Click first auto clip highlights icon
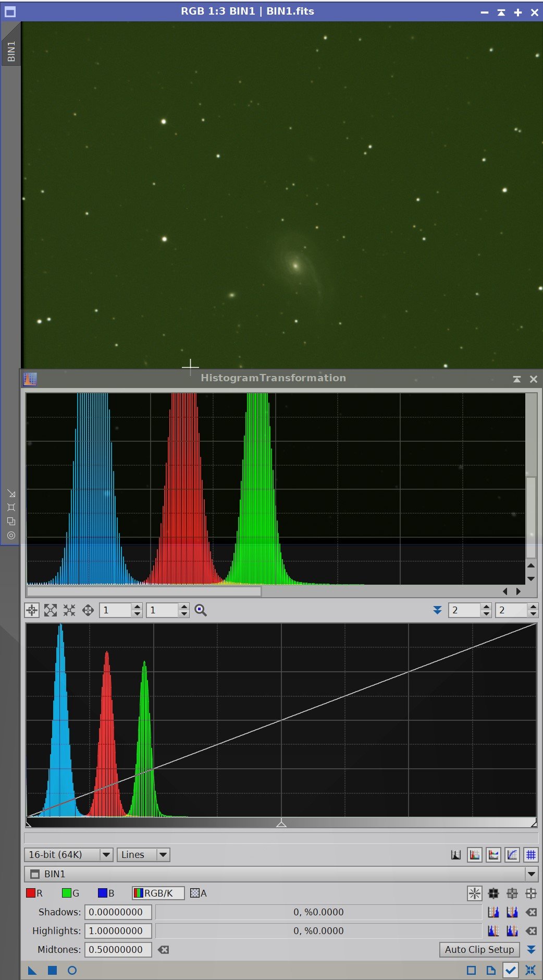 493,931
